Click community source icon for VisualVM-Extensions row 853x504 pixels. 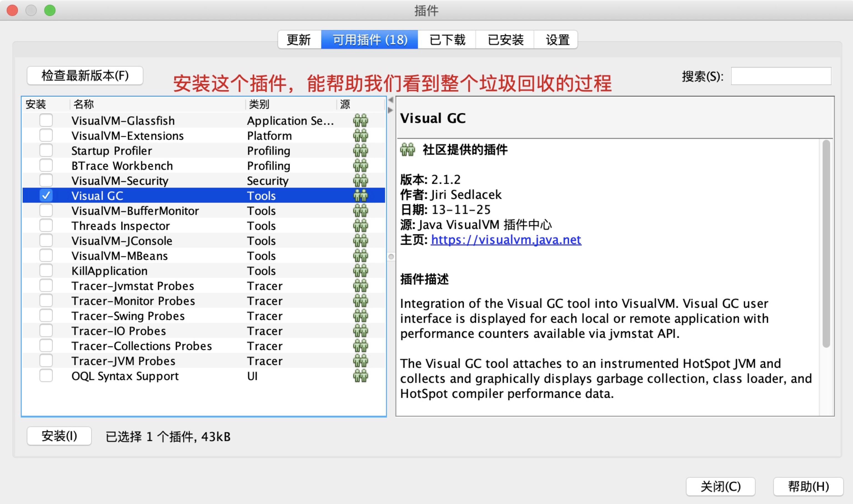click(x=360, y=135)
